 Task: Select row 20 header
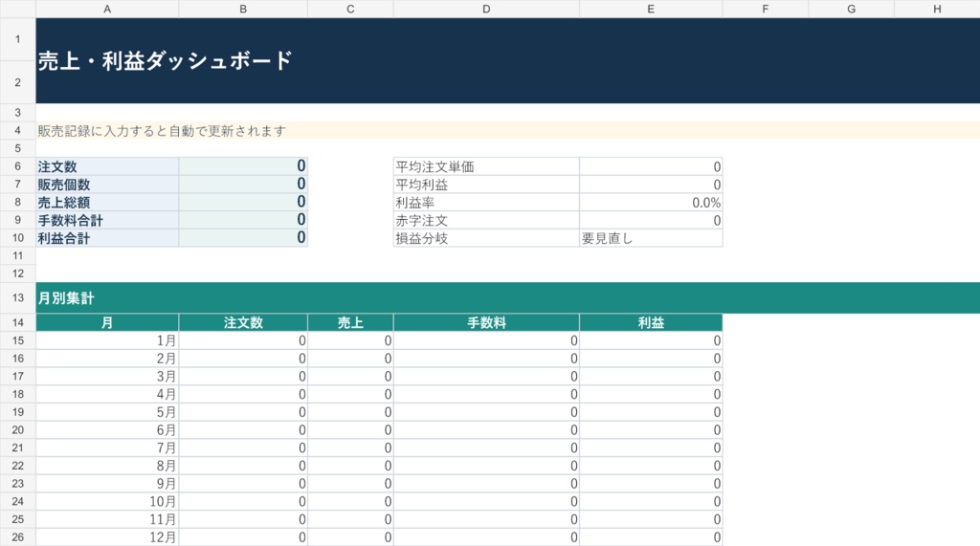pyautogui.click(x=17, y=429)
